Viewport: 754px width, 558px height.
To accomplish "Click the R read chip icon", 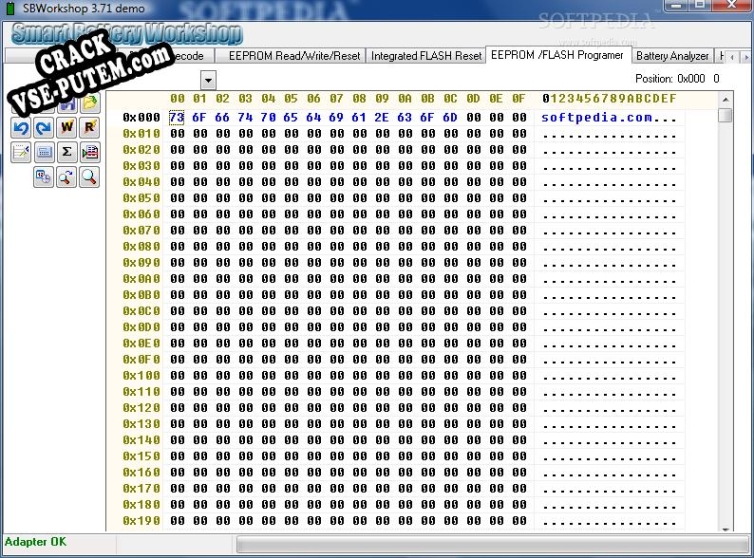I will (90, 128).
